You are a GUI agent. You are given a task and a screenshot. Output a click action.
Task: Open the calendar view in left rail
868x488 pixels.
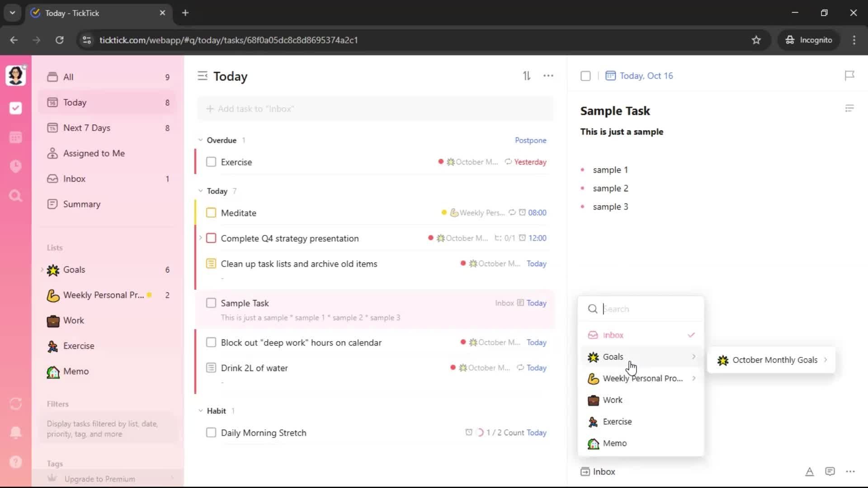coord(15,137)
